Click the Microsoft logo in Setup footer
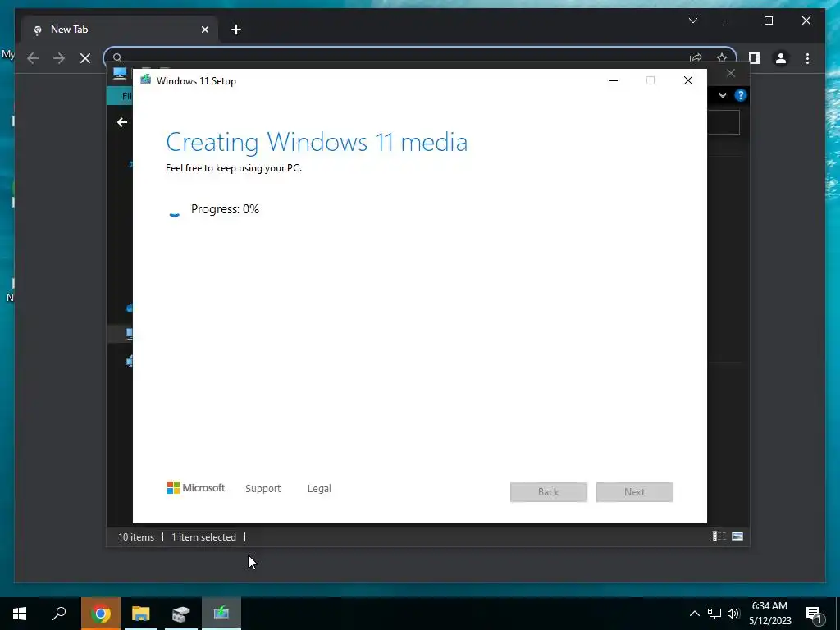The height and width of the screenshot is (630, 840). click(196, 487)
